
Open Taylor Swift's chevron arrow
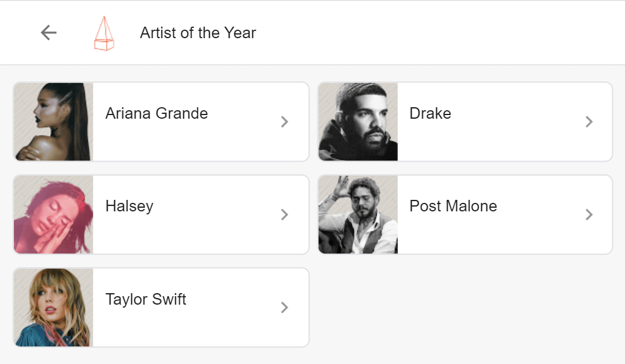click(x=285, y=308)
